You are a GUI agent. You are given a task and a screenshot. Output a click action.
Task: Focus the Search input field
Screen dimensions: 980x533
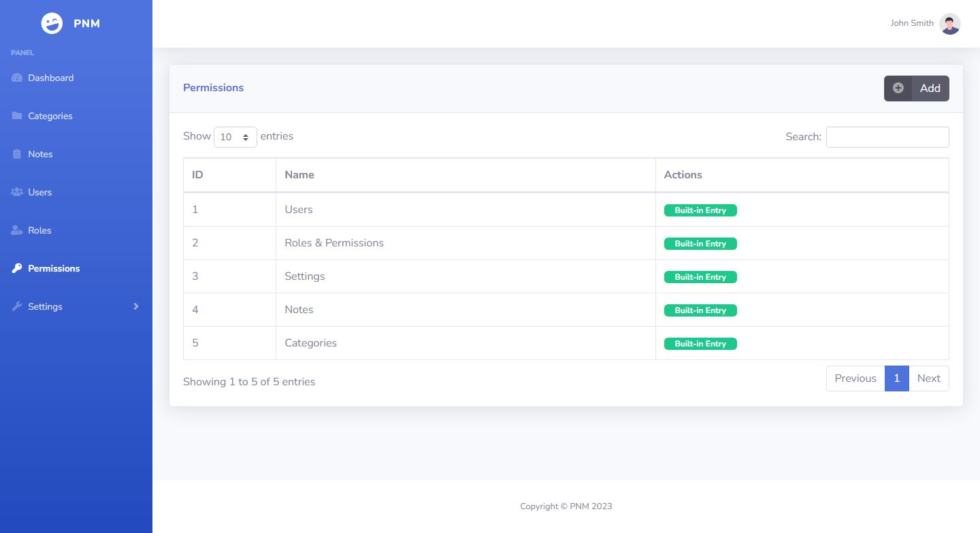click(887, 137)
